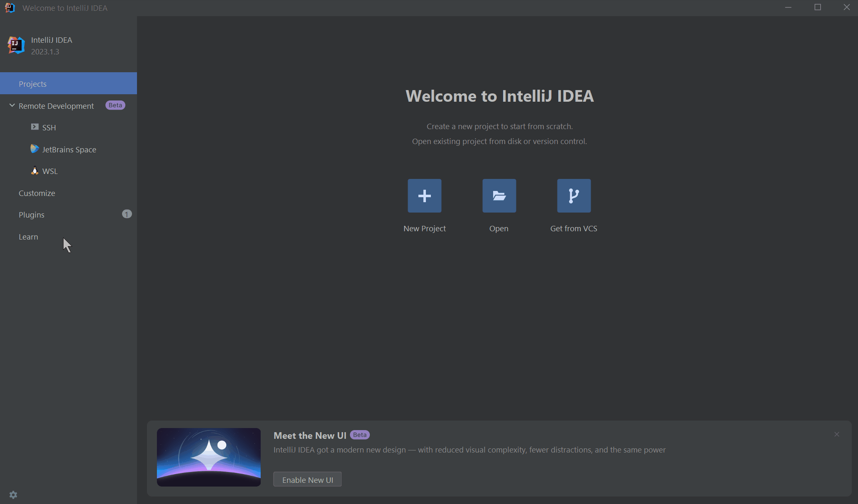Screen dimensions: 858x504
Task: Click the Plugins update count badge
Action: 127,214
